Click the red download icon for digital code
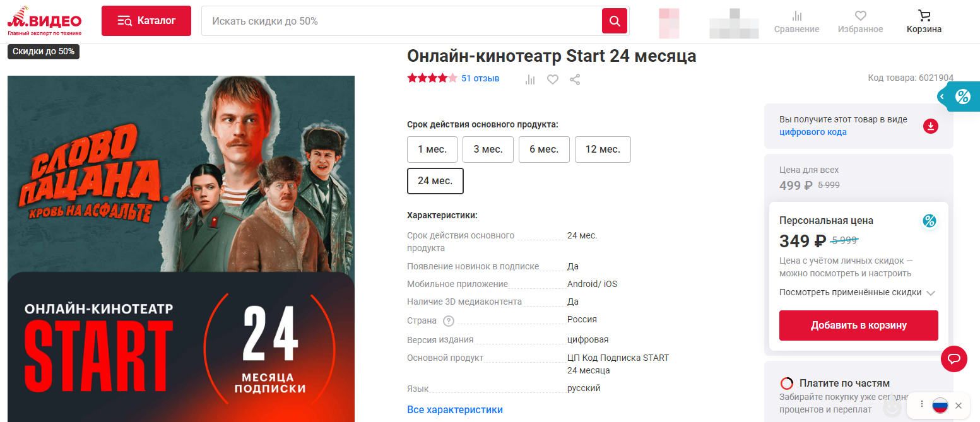 (x=931, y=126)
